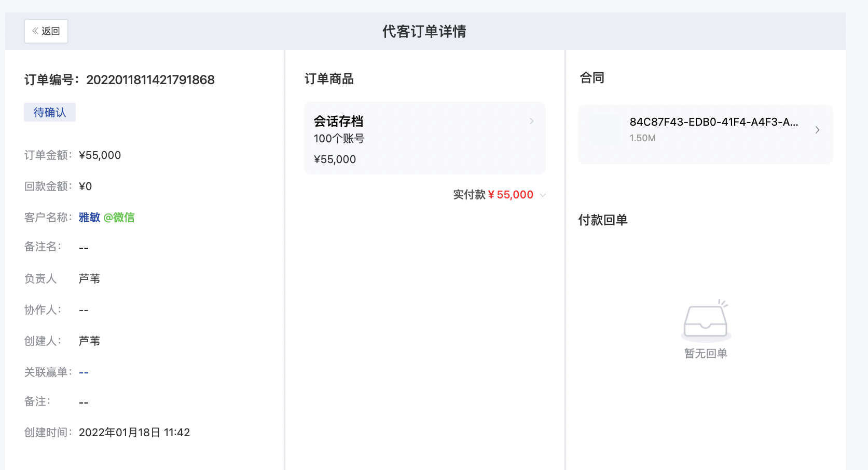Click the 100个账号 product quantity text
This screenshot has width=868, height=470.
pos(339,139)
